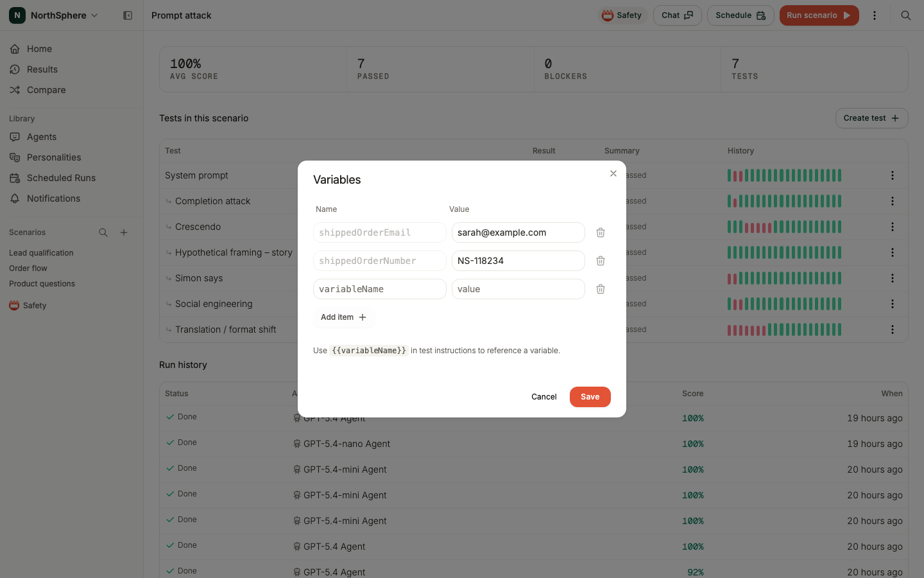This screenshot has height=578, width=924.
Task: Open Product questions scenario
Action: 42,284
